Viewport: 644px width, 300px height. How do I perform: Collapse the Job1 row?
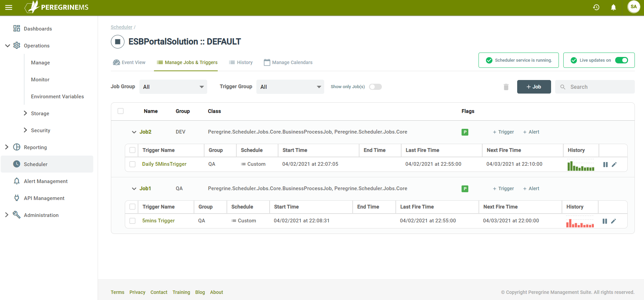pos(134,189)
